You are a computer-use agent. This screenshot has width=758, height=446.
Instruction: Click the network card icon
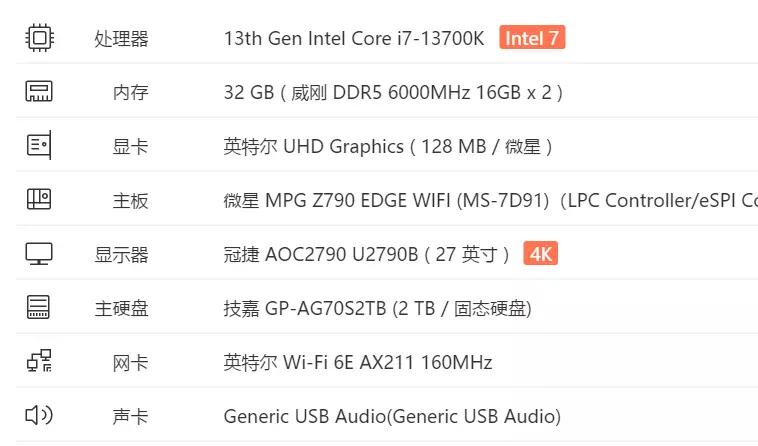coord(39,362)
